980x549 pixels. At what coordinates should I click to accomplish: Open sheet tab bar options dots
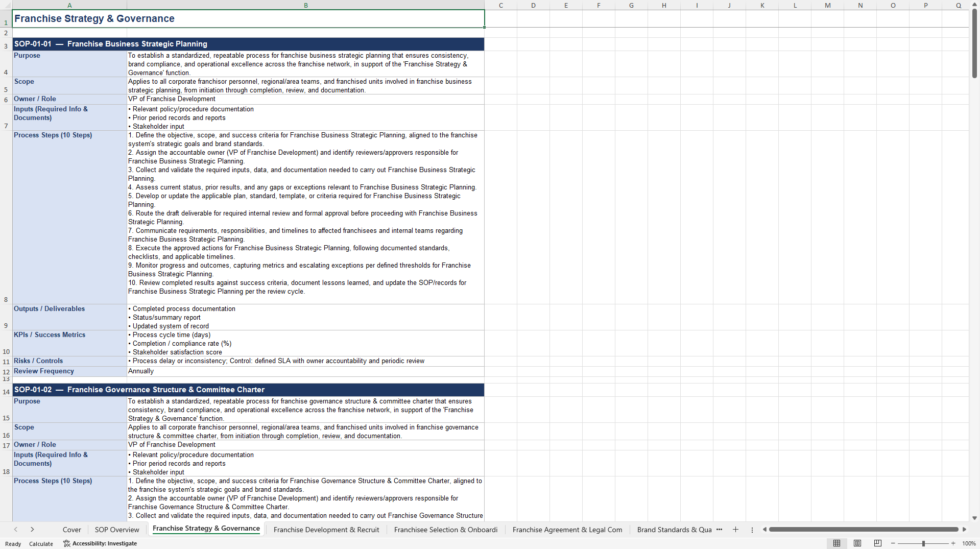click(752, 530)
